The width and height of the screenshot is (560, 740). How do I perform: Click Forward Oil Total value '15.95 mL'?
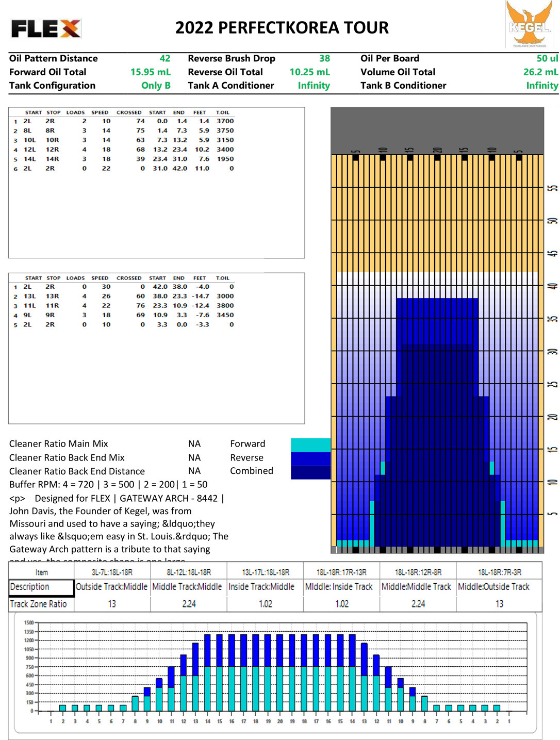click(x=150, y=72)
